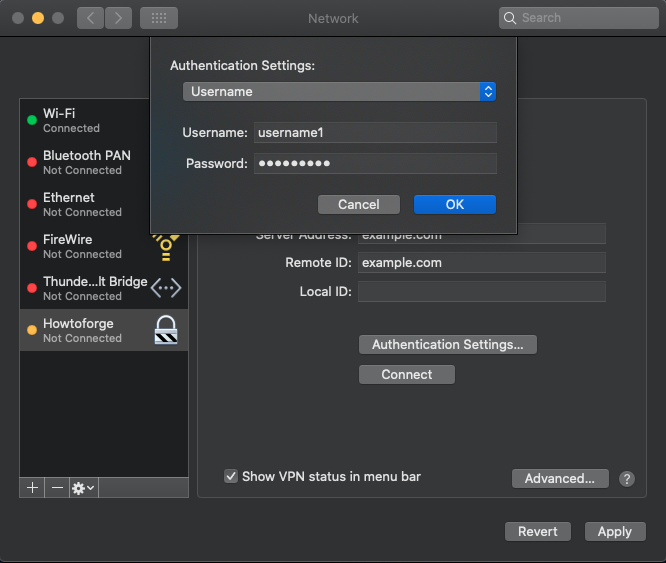This screenshot has width=666, height=563.
Task: Click the Remote ID field
Action: pos(482,263)
